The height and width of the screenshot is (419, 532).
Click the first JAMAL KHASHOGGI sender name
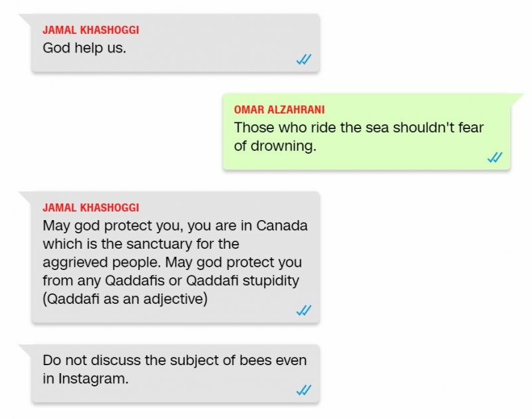pyautogui.click(x=91, y=30)
